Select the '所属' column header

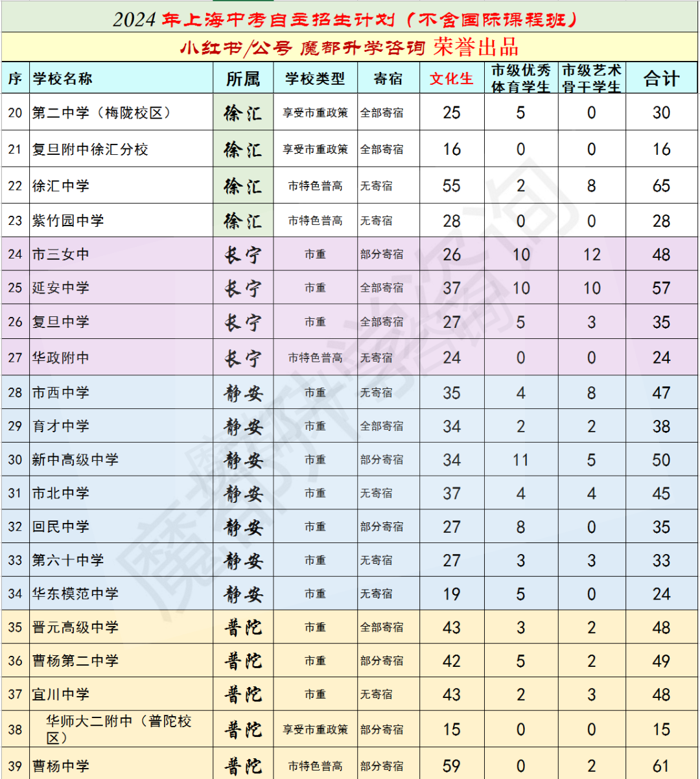[x=243, y=79]
